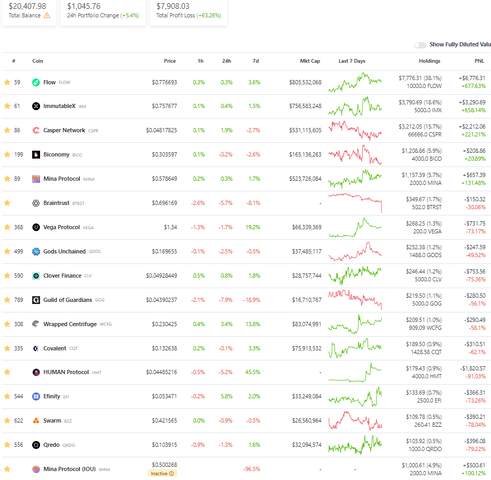Click the ImmutableX coin logo
Viewport: 491px width, 480px height.
[36, 106]
